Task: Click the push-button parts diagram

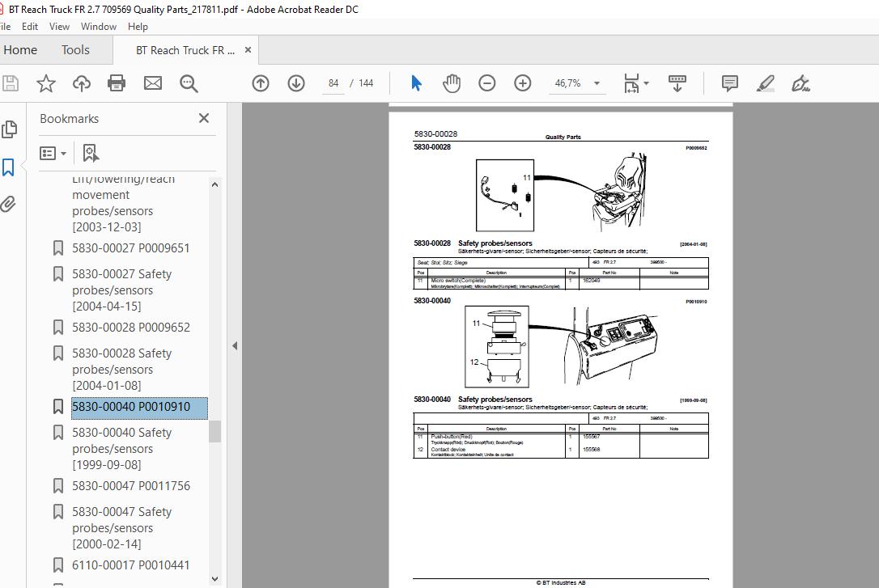Action: (497, 347)
